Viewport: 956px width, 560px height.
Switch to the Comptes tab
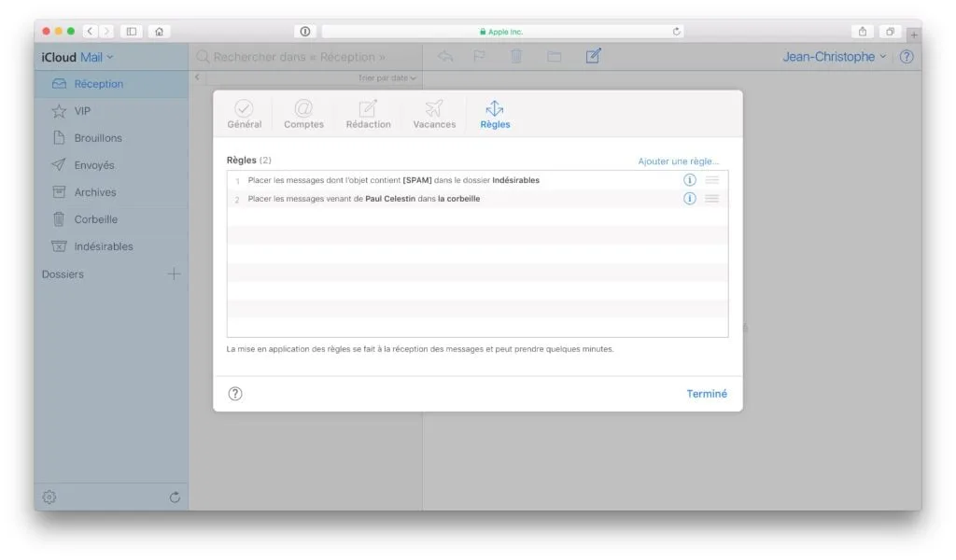302,114
